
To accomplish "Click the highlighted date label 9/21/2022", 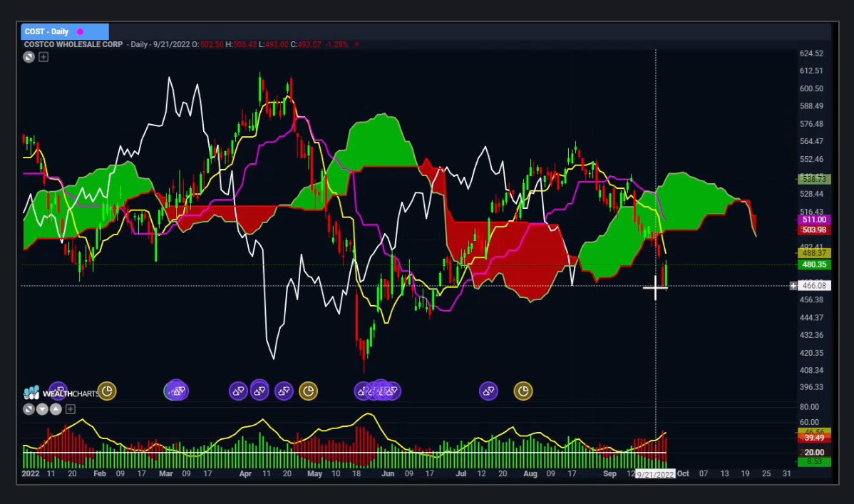I will [x=656, y=474].
